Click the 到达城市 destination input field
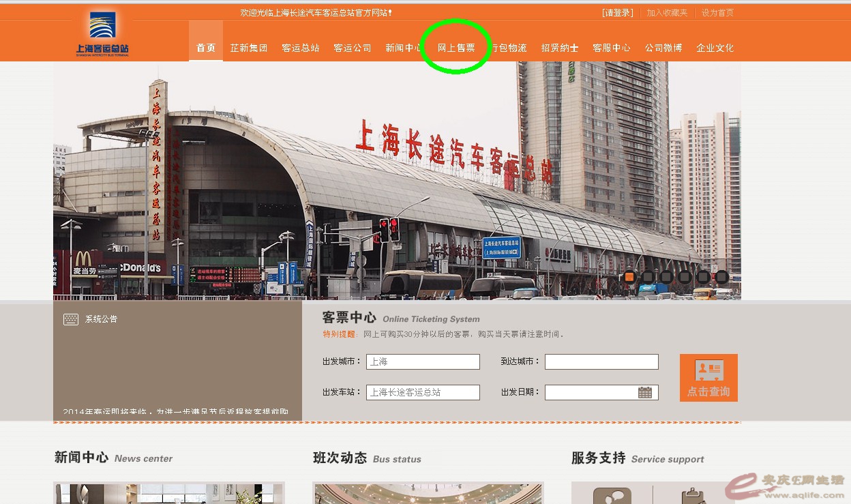 [x=601, y=361]
